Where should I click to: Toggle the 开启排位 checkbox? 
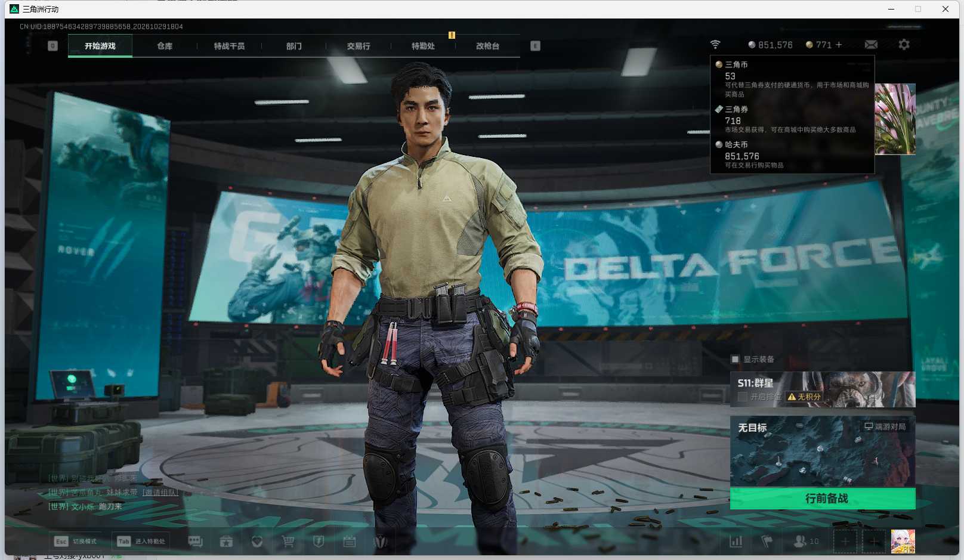click(x=743, y=397)
